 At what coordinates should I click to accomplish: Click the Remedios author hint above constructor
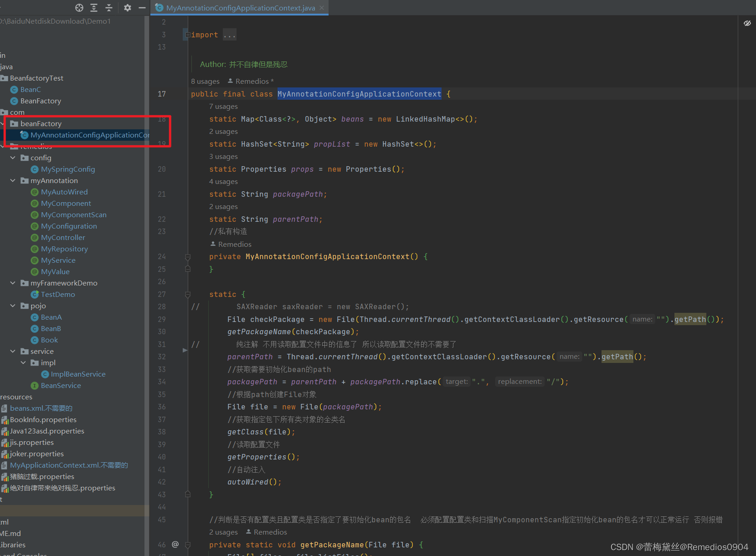tap(231, 245)
